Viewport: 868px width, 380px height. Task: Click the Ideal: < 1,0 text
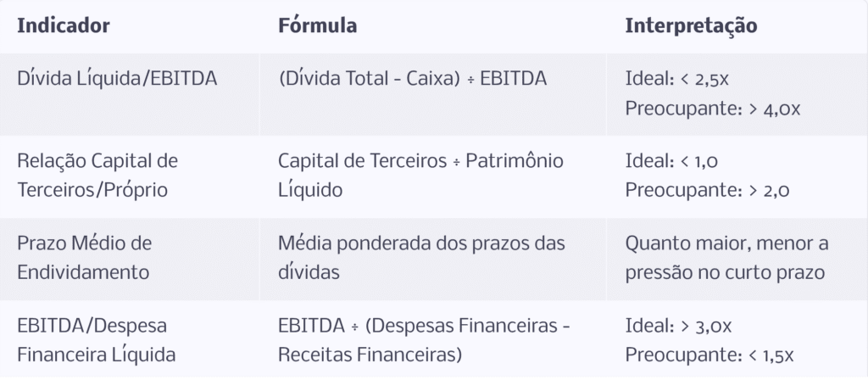[x=672, y=161]
